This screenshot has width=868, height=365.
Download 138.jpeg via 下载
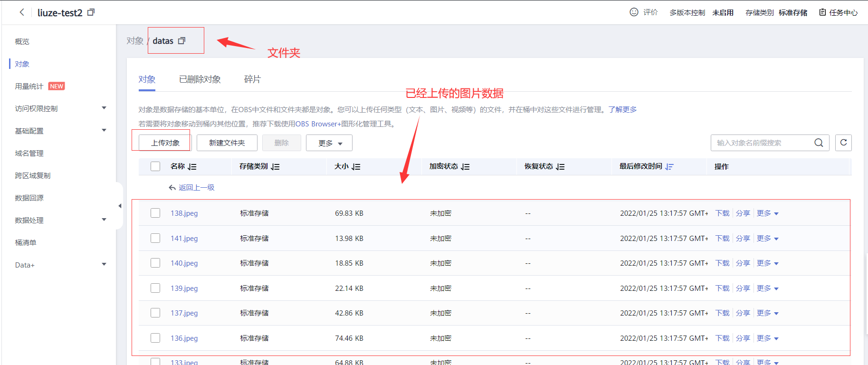pyautogui.click(x=722, y=213)
